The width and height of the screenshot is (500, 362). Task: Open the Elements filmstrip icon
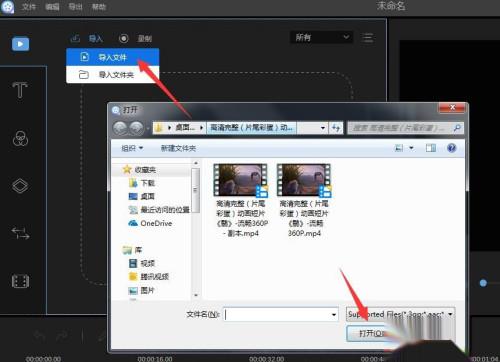tap(20, 281)
